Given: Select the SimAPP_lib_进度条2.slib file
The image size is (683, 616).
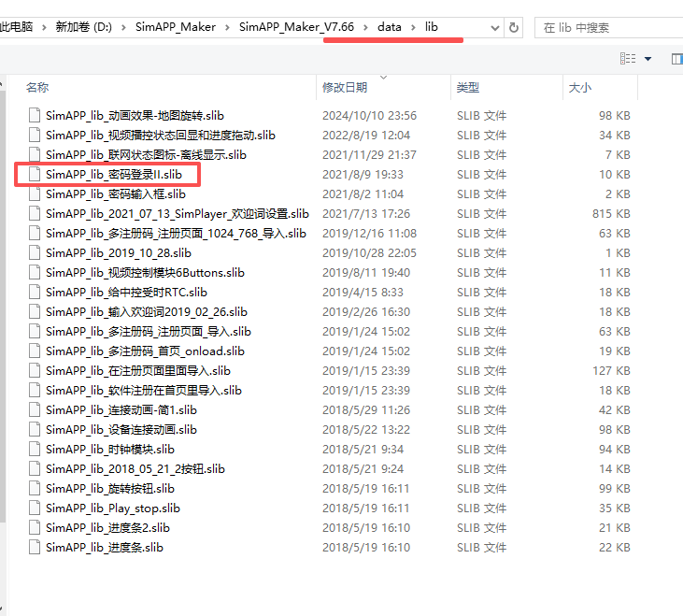Looking at the screenshot, I should (107, 528).
